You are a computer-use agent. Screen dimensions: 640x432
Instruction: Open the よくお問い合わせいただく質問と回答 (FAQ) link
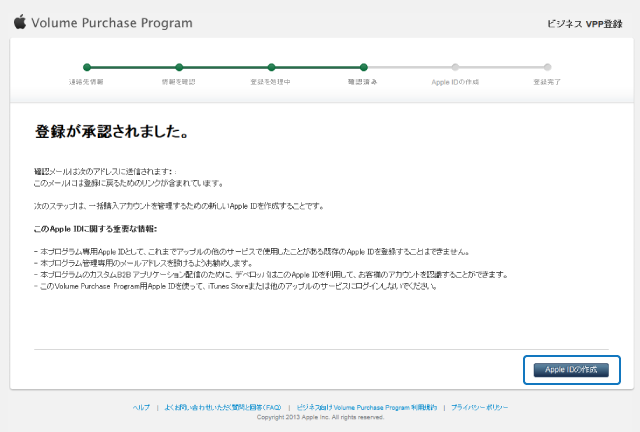(215, 408)
